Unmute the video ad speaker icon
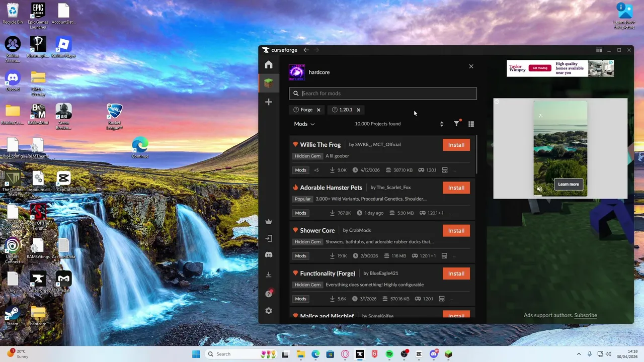Image resolution: width=644 pixels, height=362 pixels. pos(539,190)
